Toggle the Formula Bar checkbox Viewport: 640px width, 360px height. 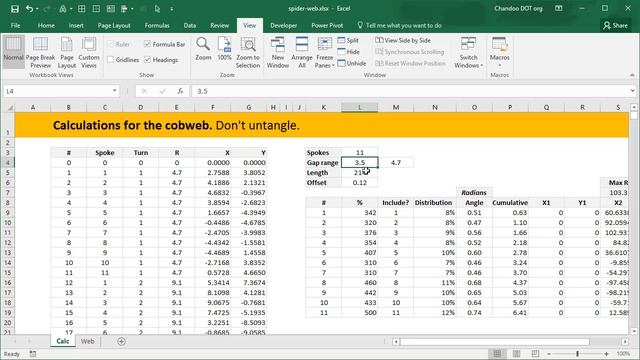[x=147, y=44]
